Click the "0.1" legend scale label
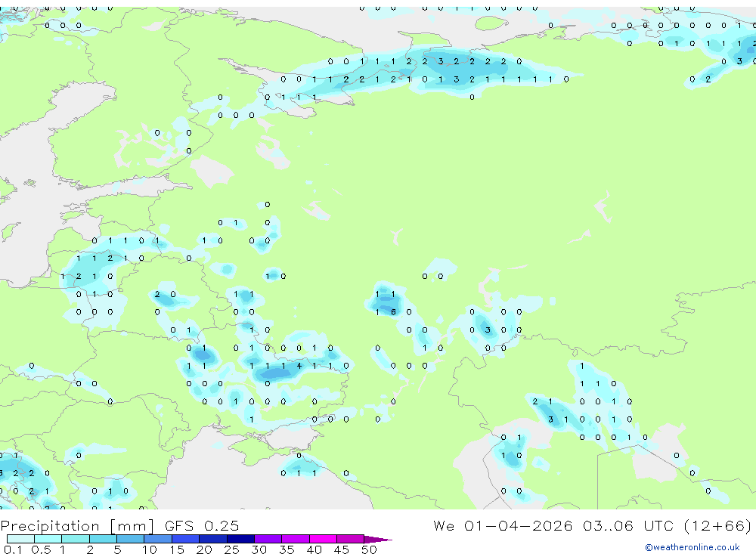756x554 pixels. pos(13,549)
